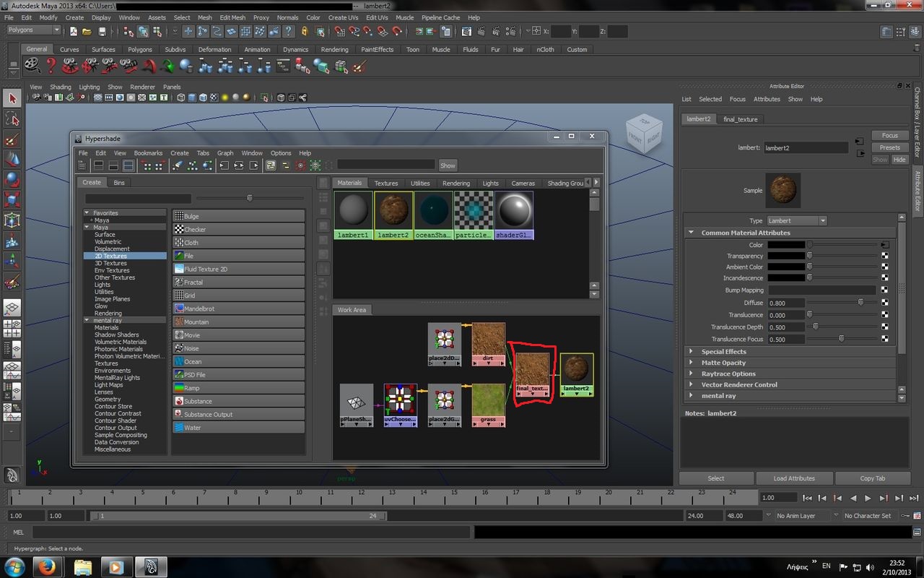This screenshot has height=578, width=924.
Task: Adjust the Translucence Focus slider
Action: pos(842,339)
